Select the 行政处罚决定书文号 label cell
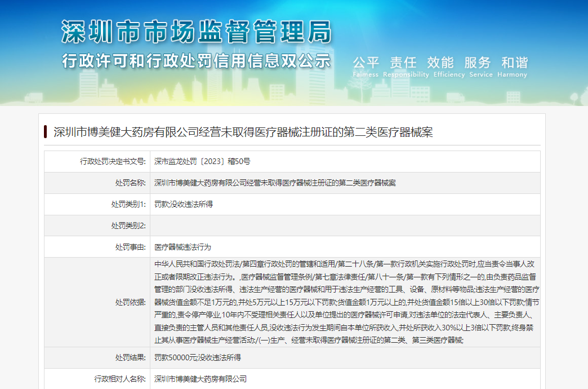 pyautogui.click(x=97, y=161)
